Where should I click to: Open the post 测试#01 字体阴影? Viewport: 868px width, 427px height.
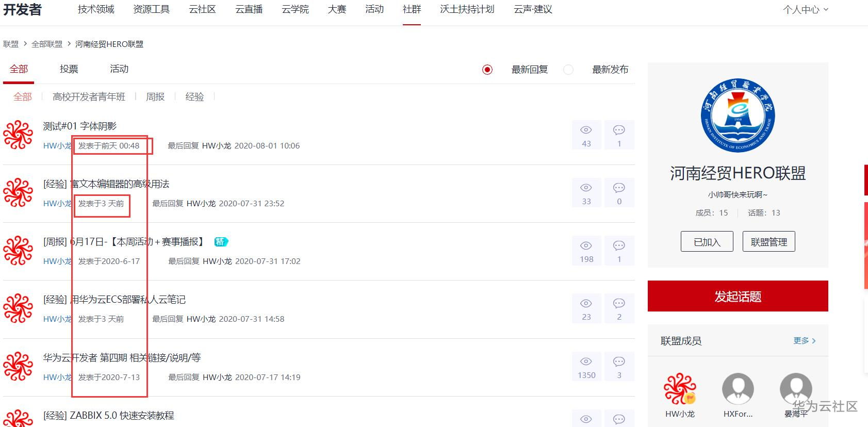[x=80, y=126]
